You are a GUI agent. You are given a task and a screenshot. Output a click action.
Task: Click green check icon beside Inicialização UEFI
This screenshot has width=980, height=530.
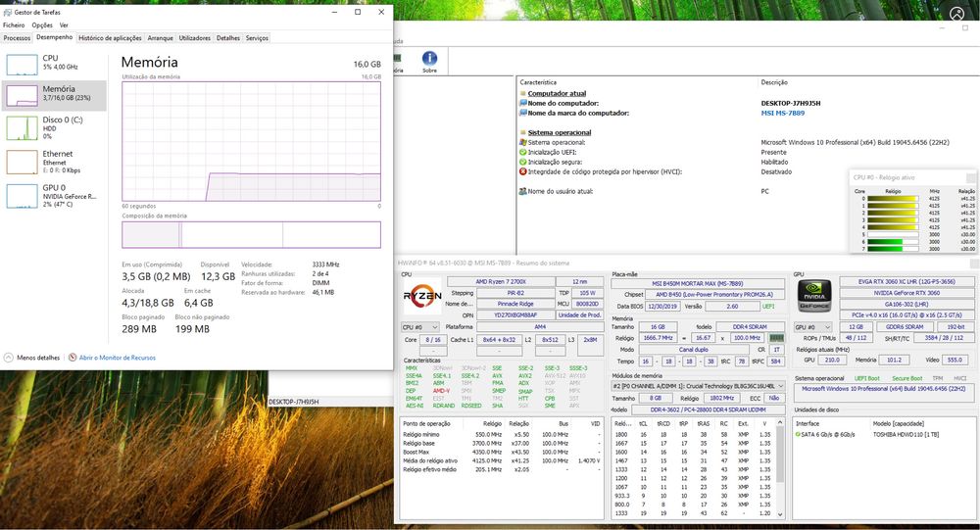pos(523,152)
